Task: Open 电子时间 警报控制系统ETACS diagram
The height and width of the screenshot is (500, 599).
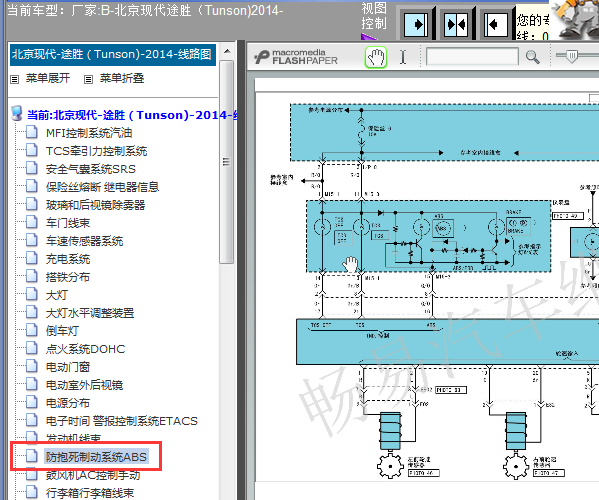Action: [x=121, y=421]
